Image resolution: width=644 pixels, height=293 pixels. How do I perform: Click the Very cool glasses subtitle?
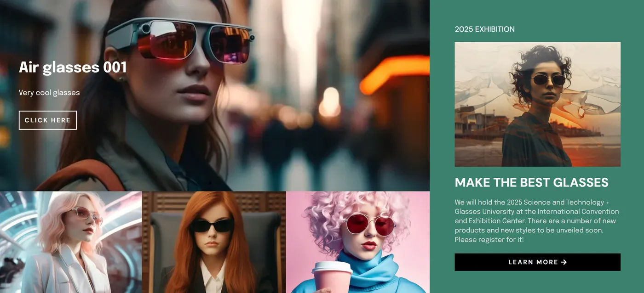(49, 93)
